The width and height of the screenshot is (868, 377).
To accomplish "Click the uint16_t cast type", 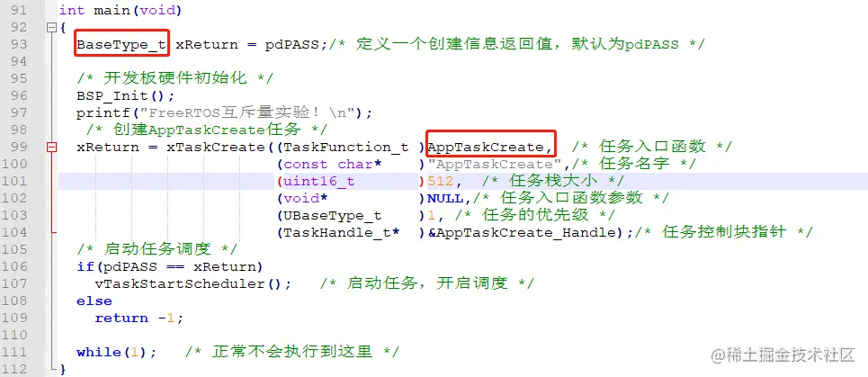I will pyautogui.click(x=318, y=182).
